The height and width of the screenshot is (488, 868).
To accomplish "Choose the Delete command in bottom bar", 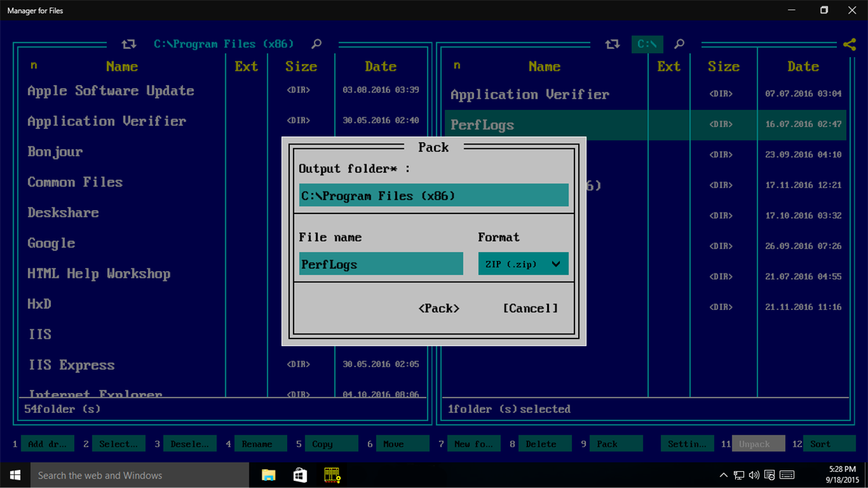I will click(x=545, y=444).
